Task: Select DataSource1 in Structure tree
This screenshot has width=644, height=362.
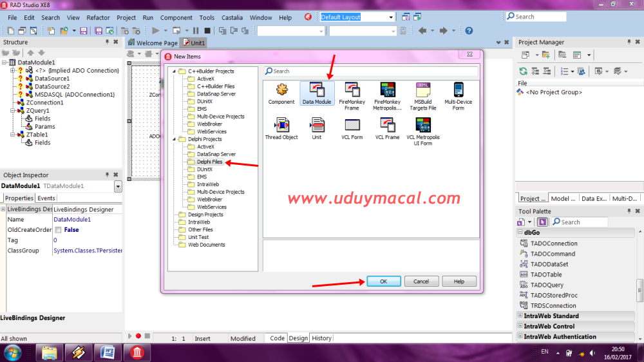Action: (52, 79)
